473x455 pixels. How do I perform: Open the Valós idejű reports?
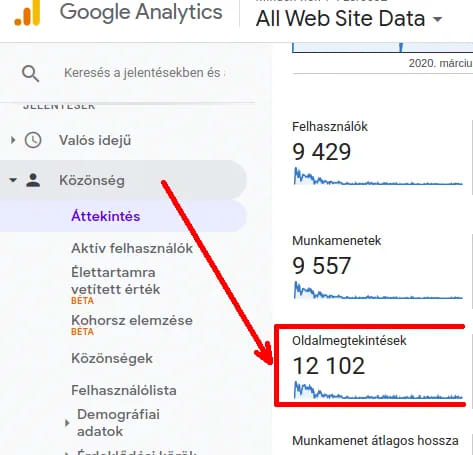95,140
